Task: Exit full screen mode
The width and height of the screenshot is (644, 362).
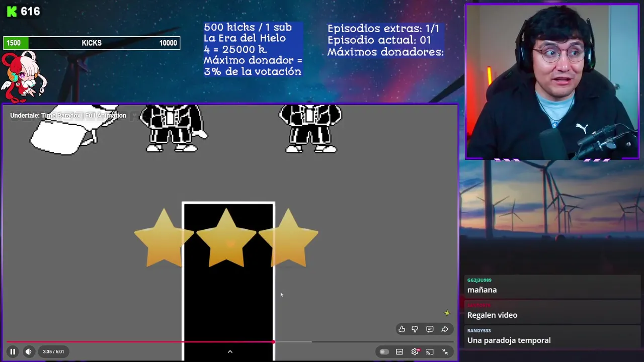Action: click(445, 351)
